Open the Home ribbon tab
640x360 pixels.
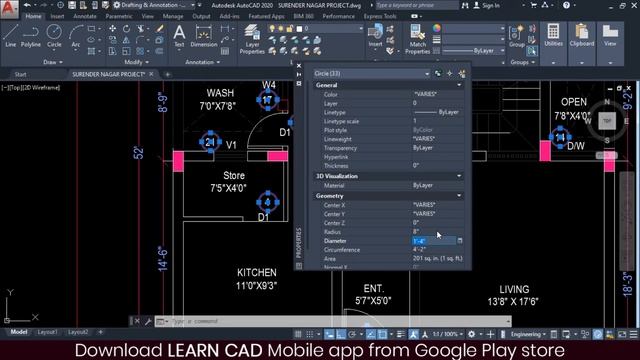pos(33,16)
